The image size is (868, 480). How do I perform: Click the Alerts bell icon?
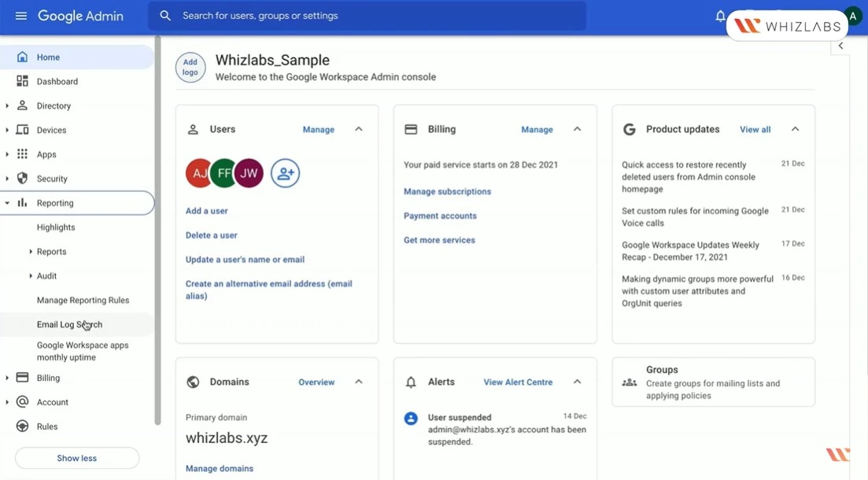pyautogui.click(x=411, y=382)
